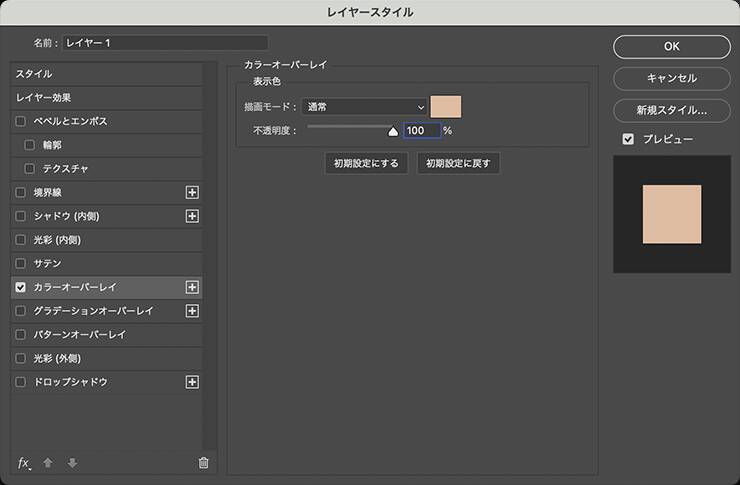The height and width of the screenshot is (485, 740).
Task: Click plus icon beside グラデーションオーバーレイ
Action: (x=193, y=311)
